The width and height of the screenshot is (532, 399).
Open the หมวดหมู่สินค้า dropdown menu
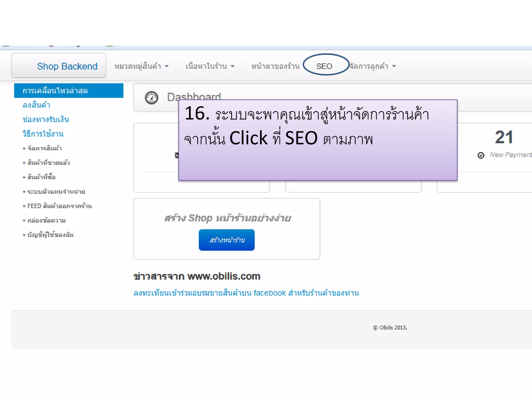pyautogui.click(x=142, y=66)
